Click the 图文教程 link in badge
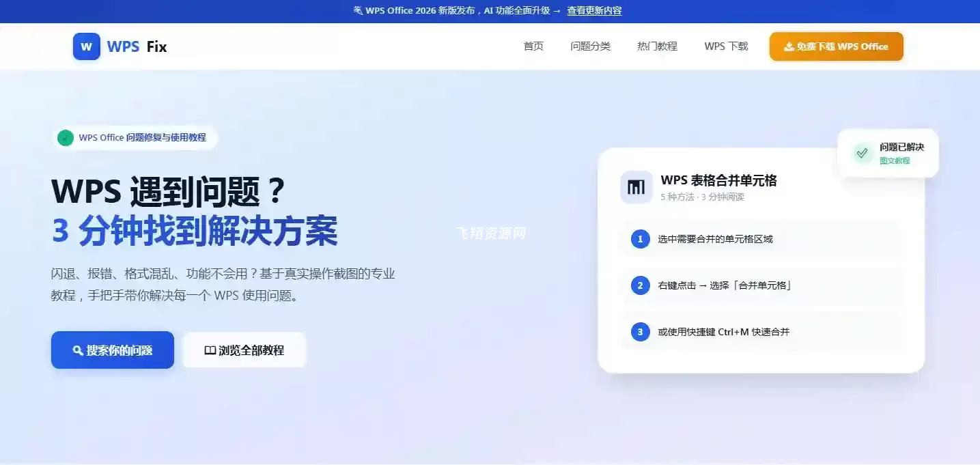Image resolution: width=980 pixels, height=465 pixels. (895, 160)
